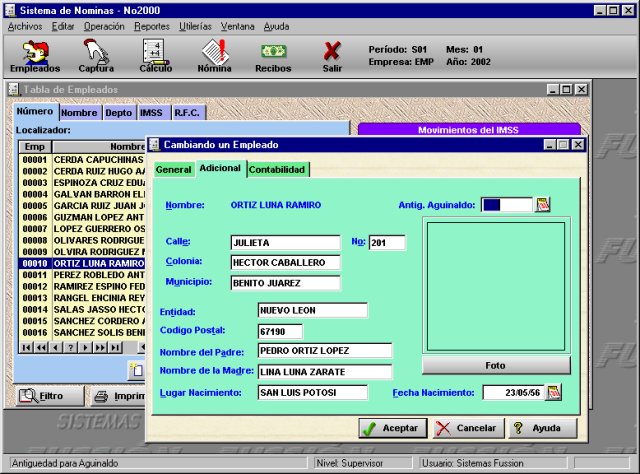The height and width of the screenshot is (474, 640).
Task: Open the Captura hand icon
Action: pyautogui.click(x=96, y=56)
